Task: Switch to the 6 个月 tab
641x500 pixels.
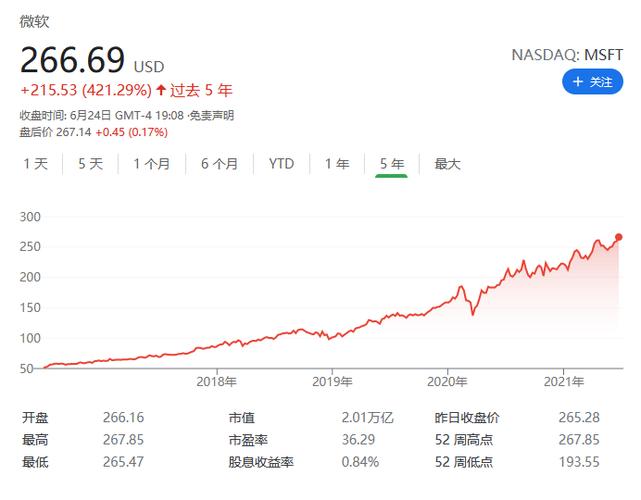Action: coord(219,164)
